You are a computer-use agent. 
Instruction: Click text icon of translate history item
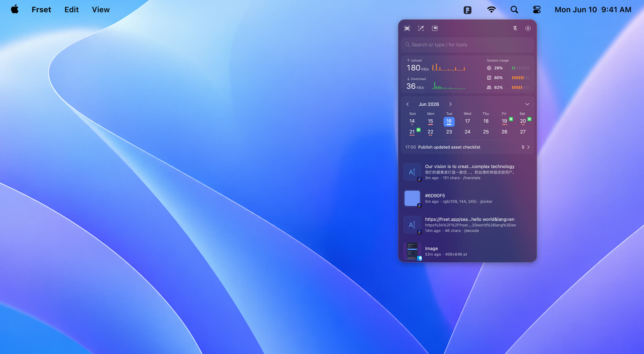tap(412, 172)
